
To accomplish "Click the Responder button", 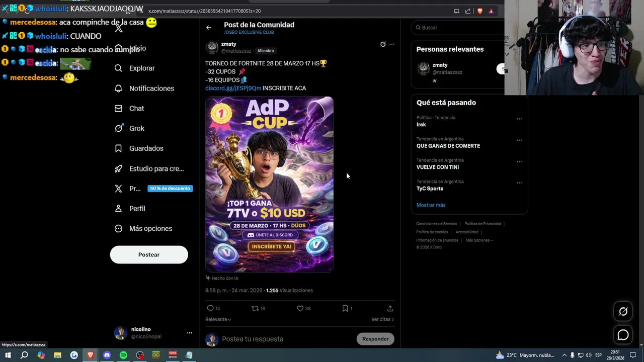I will (375, 339).
